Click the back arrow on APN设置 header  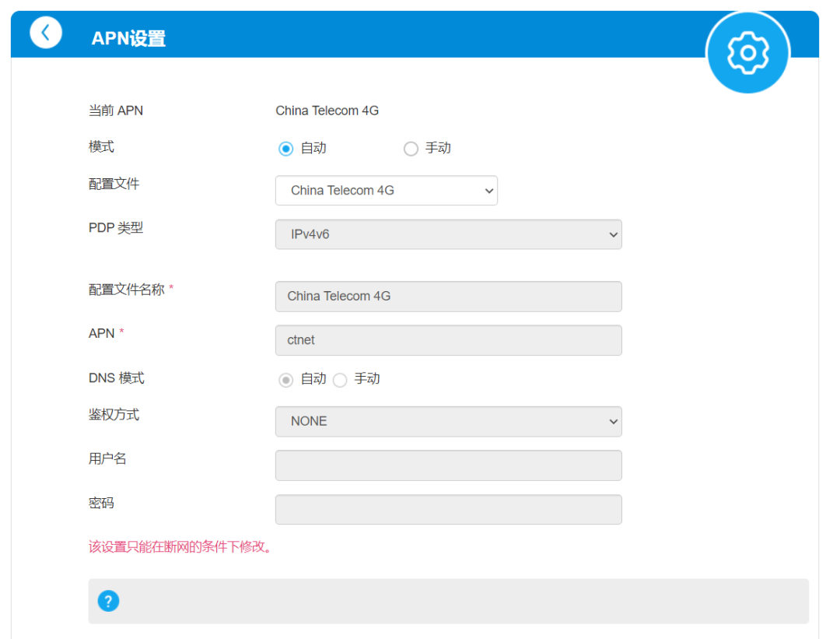tap(44, 33)
